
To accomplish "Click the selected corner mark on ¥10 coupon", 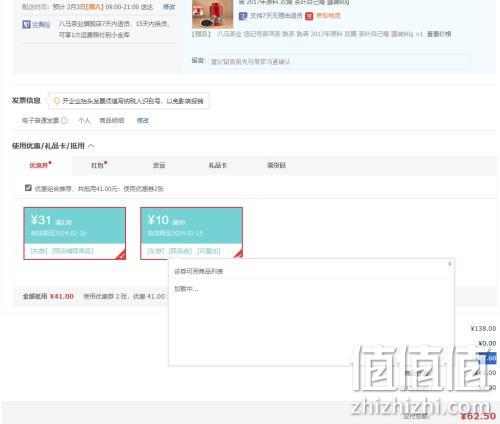I will tap(238, 254).
